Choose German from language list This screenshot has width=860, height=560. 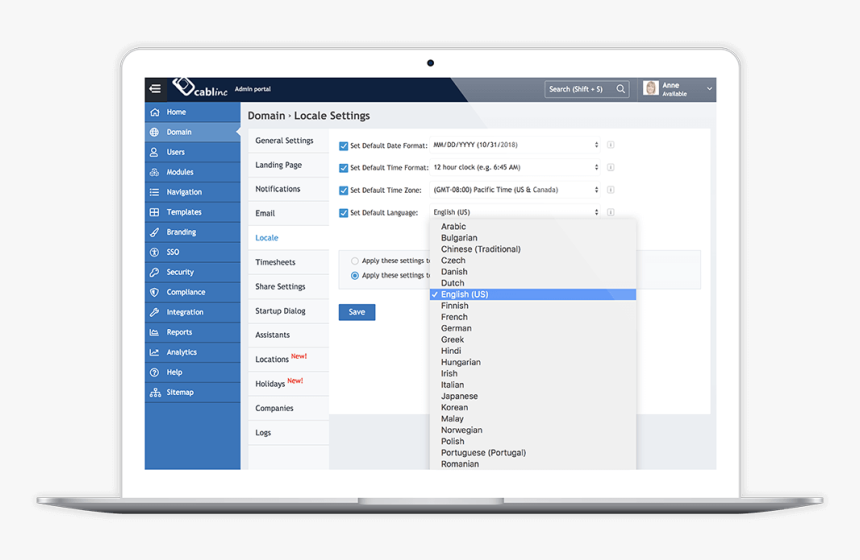point(533,328)
